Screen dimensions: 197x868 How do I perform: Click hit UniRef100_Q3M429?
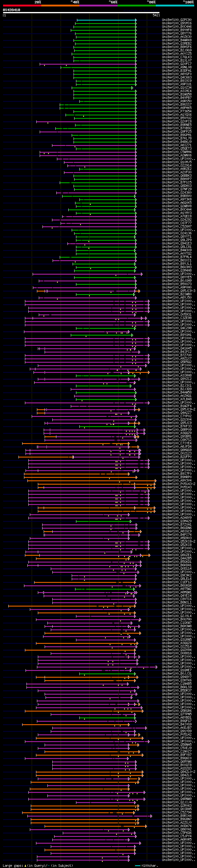(x=177, y=522)
